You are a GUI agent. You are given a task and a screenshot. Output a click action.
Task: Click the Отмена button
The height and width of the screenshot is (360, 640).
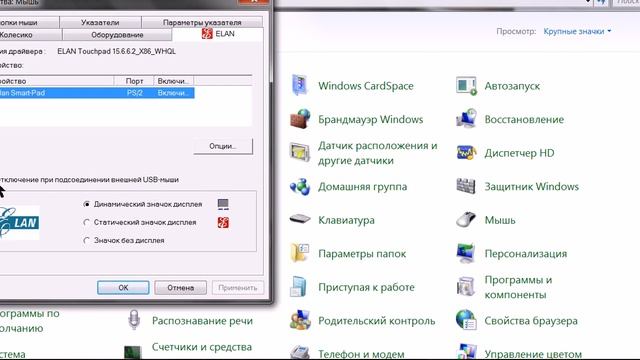click(x=180, y=288)
